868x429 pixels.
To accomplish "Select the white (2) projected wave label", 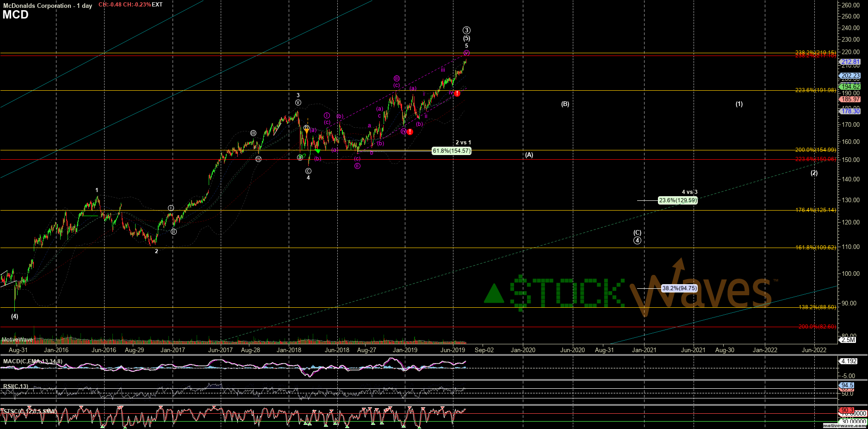I will point(814,173).
